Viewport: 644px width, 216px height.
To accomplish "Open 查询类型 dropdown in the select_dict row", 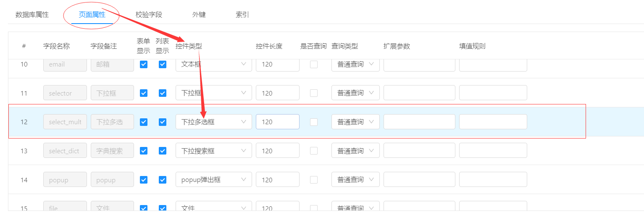I will point(355,151).
